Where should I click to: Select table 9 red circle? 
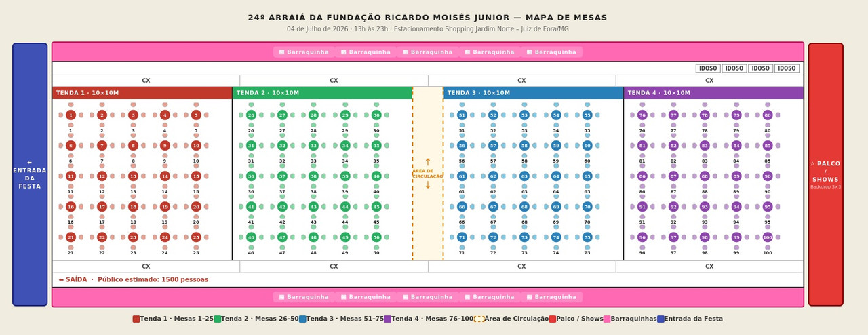click(165, 146)
